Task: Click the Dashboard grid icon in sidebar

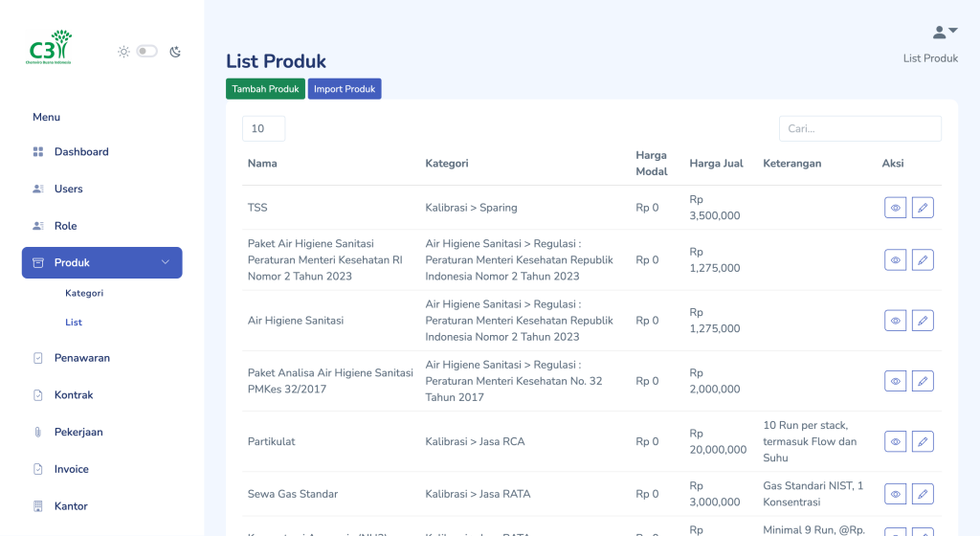Action: [x=38, y=152]
